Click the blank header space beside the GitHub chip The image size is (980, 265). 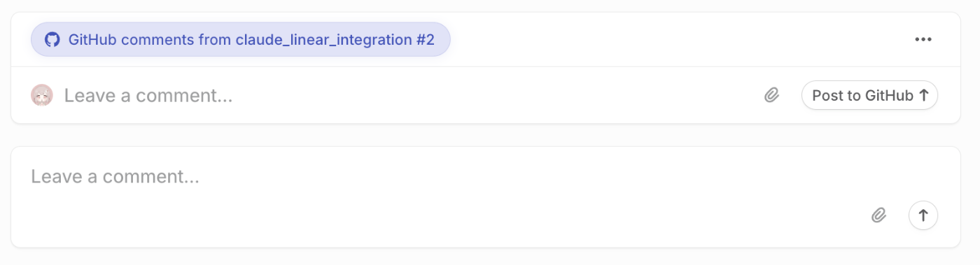(679, 39)
